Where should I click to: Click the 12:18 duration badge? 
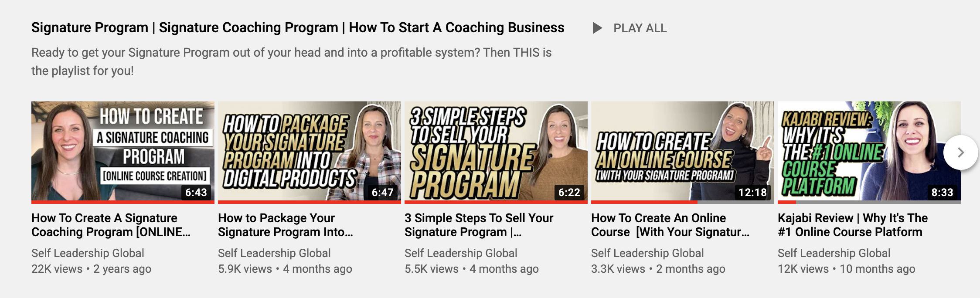tap(752, 192)
